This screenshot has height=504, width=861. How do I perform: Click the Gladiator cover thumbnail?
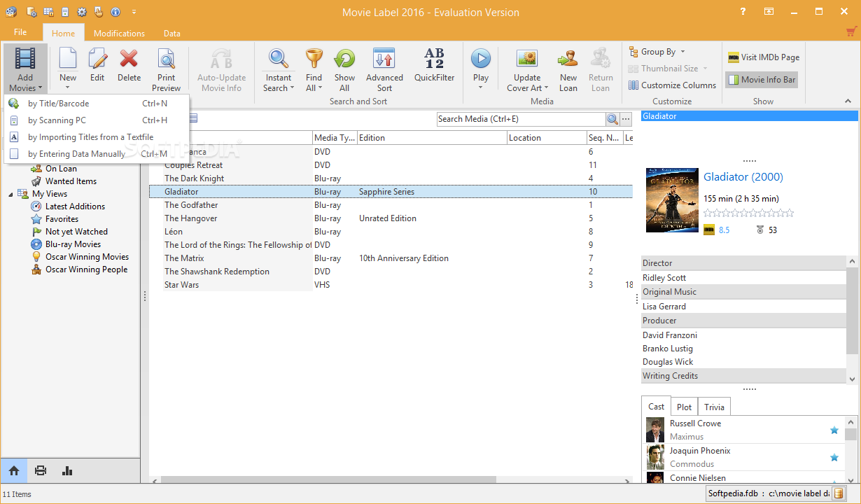coord(672,200)
